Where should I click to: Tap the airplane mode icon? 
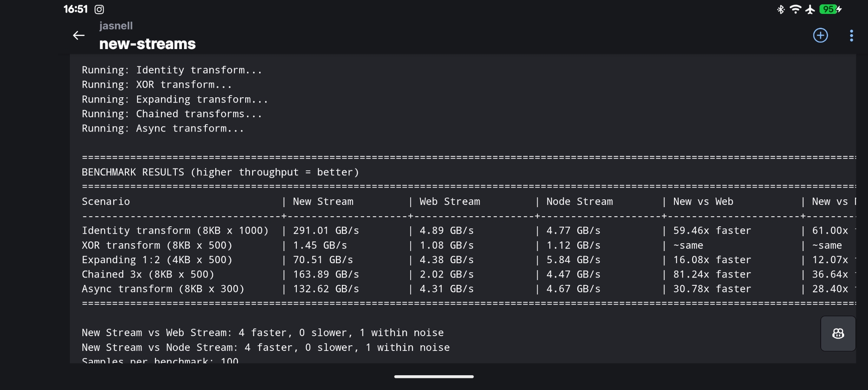[810, 9]
